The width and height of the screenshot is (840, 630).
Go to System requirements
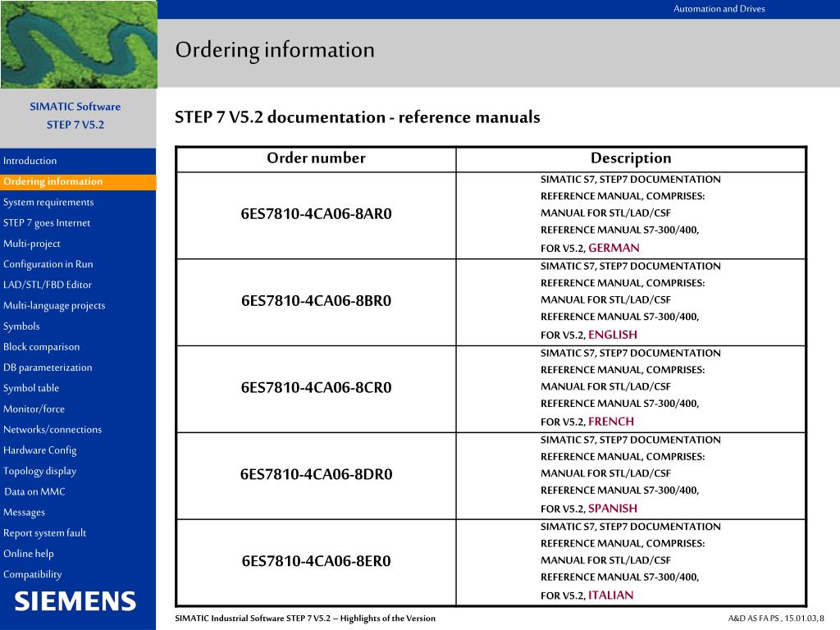pyautogui.click(x=48, y=202)
